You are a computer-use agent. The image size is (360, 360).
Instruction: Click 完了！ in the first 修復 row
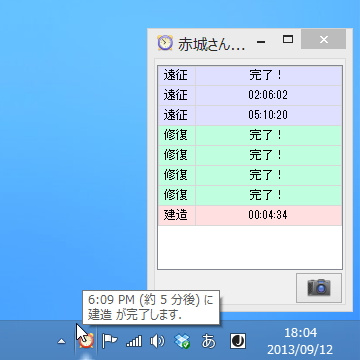(x=269, y=136)
